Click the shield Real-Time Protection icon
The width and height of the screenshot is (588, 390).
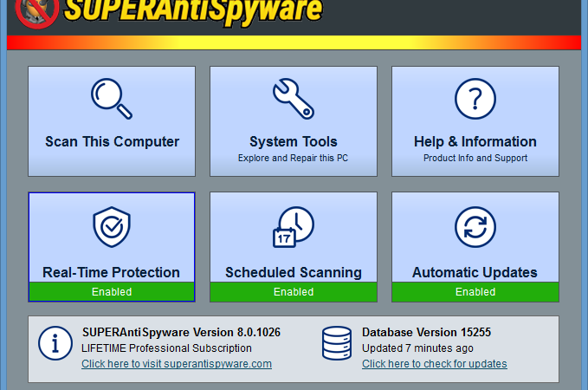click(112, 227)
